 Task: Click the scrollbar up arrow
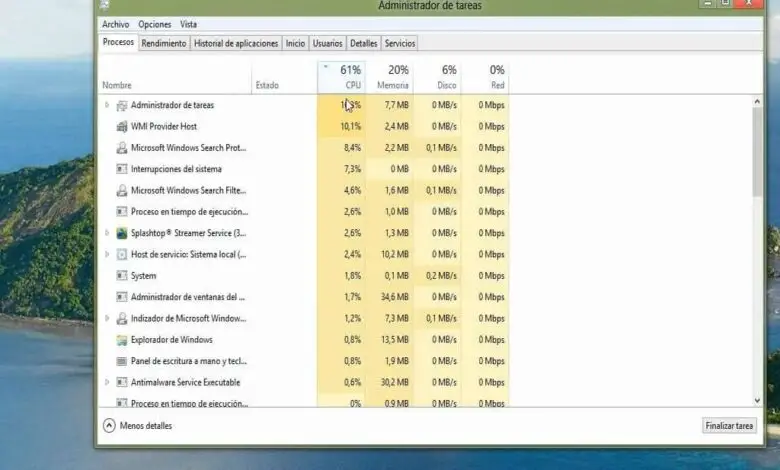click(x=757, y=101)
